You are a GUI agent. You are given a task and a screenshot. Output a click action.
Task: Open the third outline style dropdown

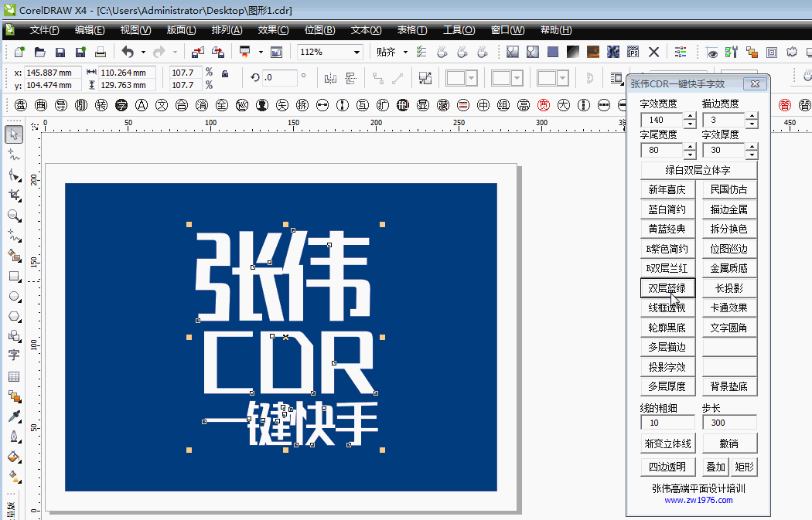(x=562, y=79)
